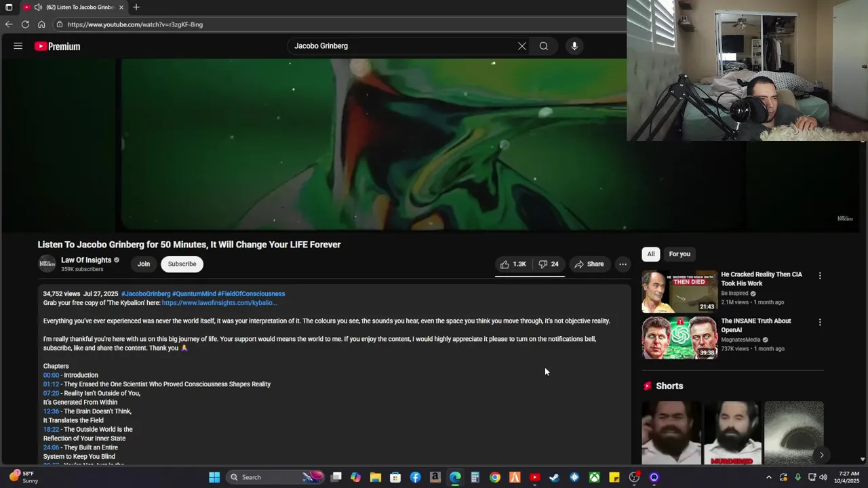Open options menu for OpenAI video
The width and height of the screenshot is (868, 488).
(x=820, y=323)
